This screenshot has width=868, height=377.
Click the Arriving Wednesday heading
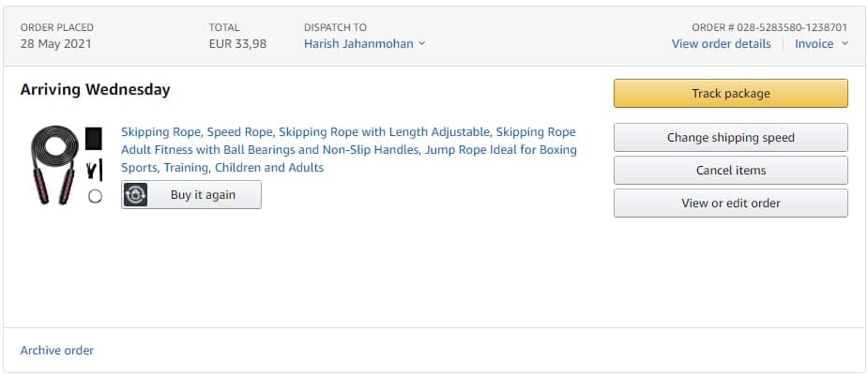(95, 90)
